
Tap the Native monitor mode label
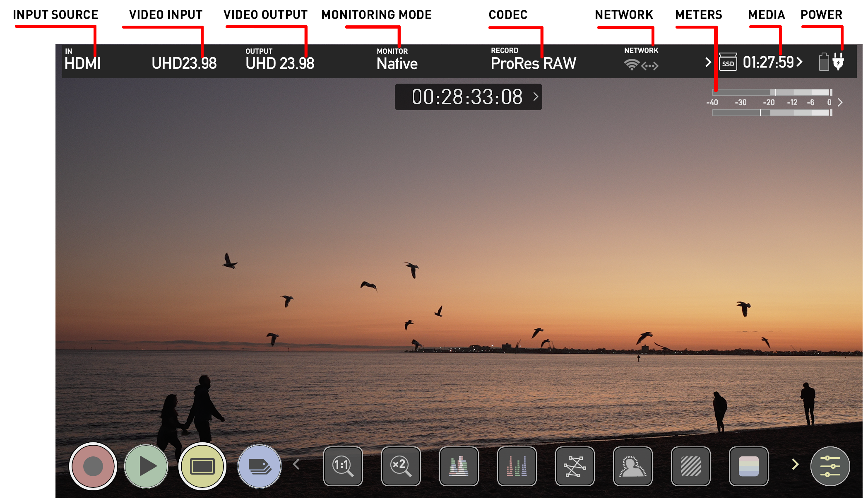(x=397, y=63)
